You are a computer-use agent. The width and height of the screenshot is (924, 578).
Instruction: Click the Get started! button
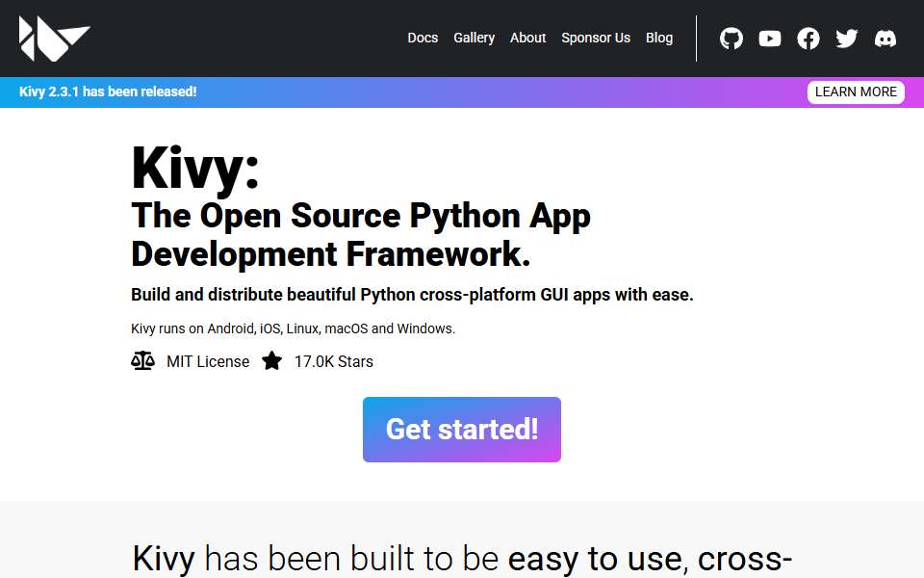(461, 430)
